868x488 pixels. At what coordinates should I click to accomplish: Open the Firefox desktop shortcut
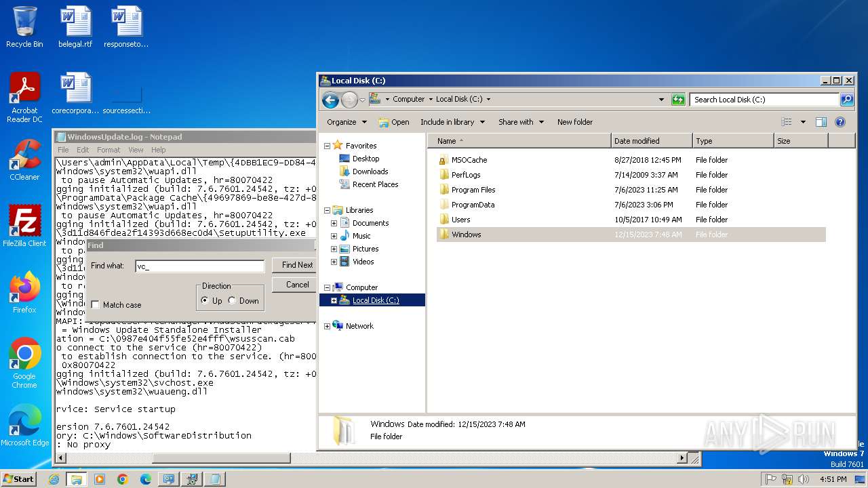click(x=24, y=292)
